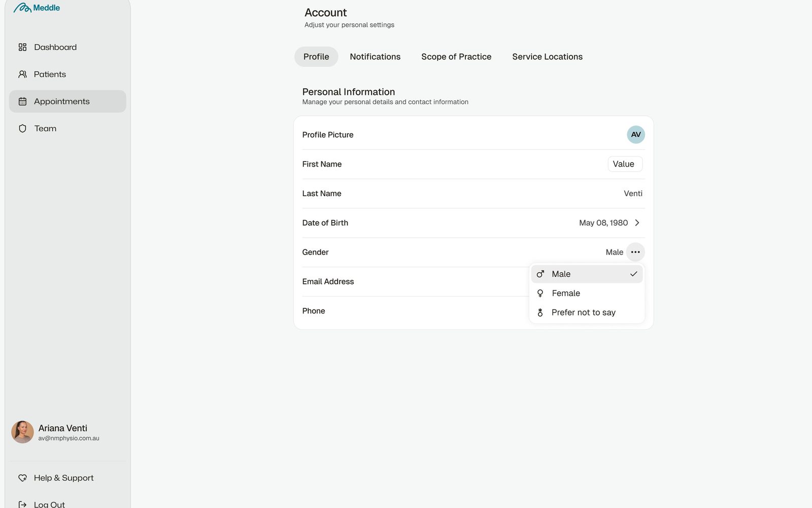Image resolution: width=812 pixels, height=508 pixels.
Task: Click the Last Name value Venti
Action: tap(633, 194)
